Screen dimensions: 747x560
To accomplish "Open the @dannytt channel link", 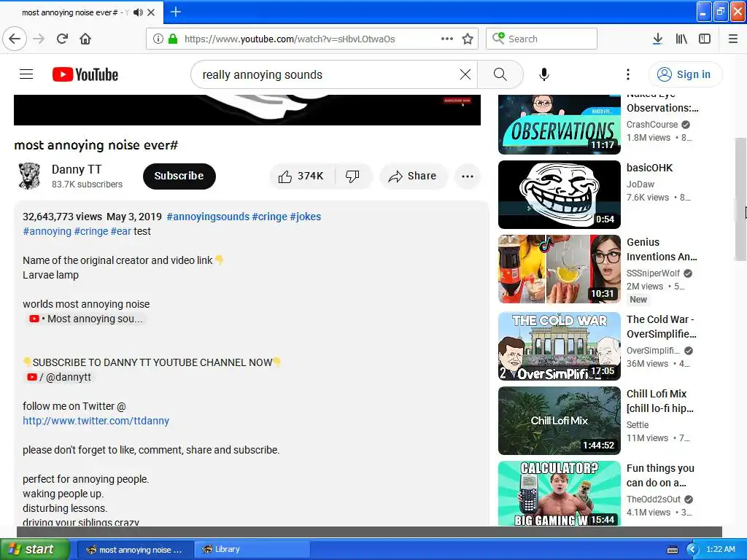I will [60, 377].
